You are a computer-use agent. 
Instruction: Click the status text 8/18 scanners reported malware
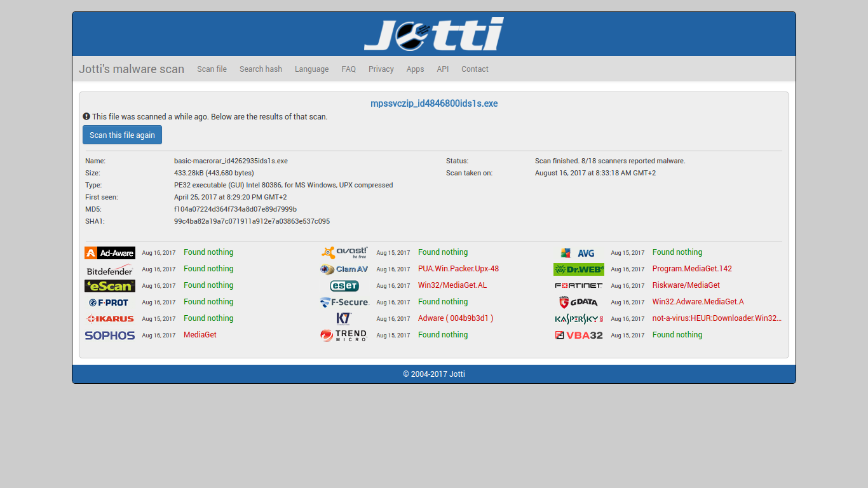610,161
